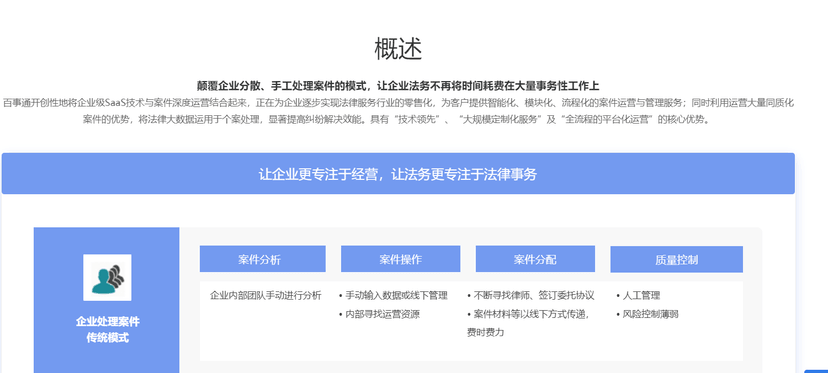Click the people group icon
828x373 pixels.
click(x=107, y=277)
